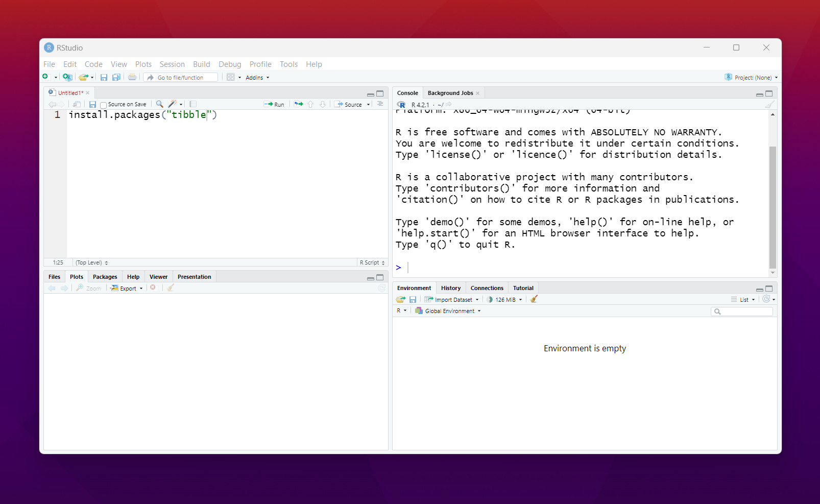Viewport: 820px width, 504px height.
Task: Open the Project (None) menu
Action: click(751, 78)
